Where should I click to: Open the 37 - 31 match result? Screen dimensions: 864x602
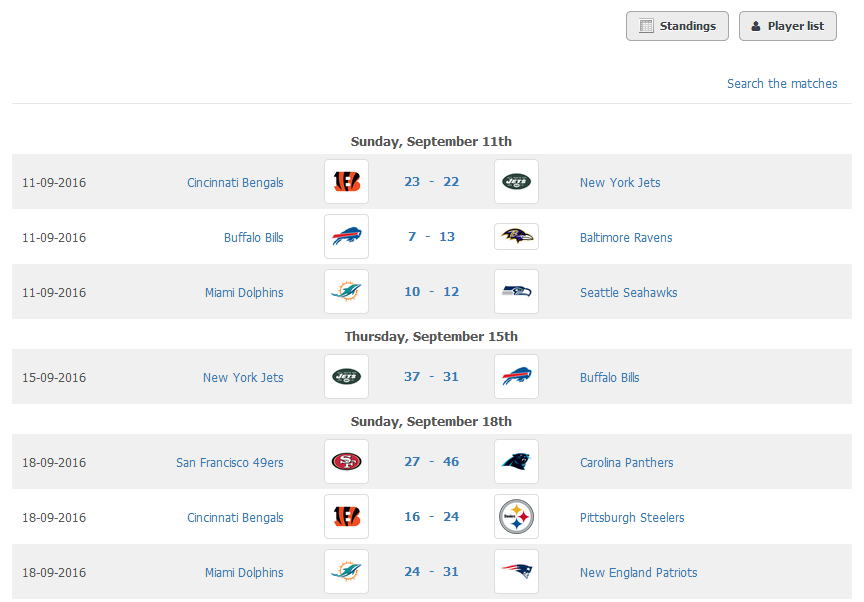tap(431, 377)
